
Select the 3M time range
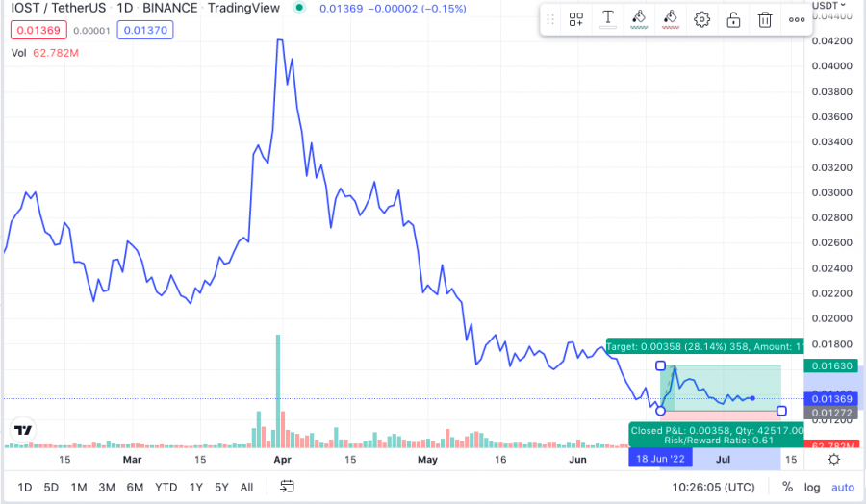pos(107,487)
